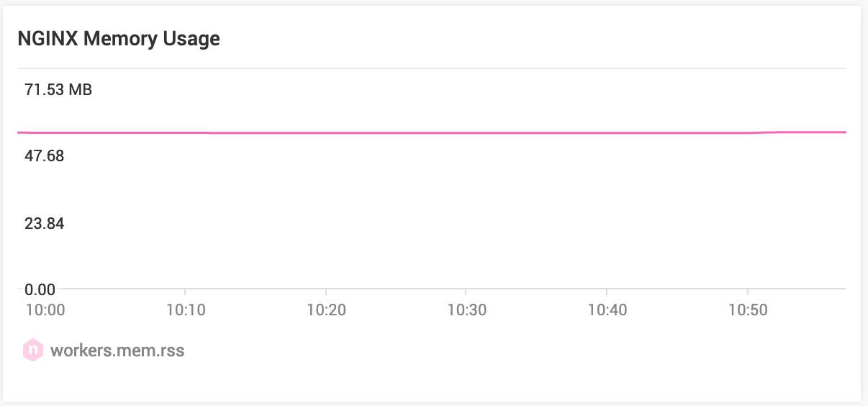
Task: Click the pink NGINX hexagon legend icon
Action: pyautogui.click(x=32, y=351)
